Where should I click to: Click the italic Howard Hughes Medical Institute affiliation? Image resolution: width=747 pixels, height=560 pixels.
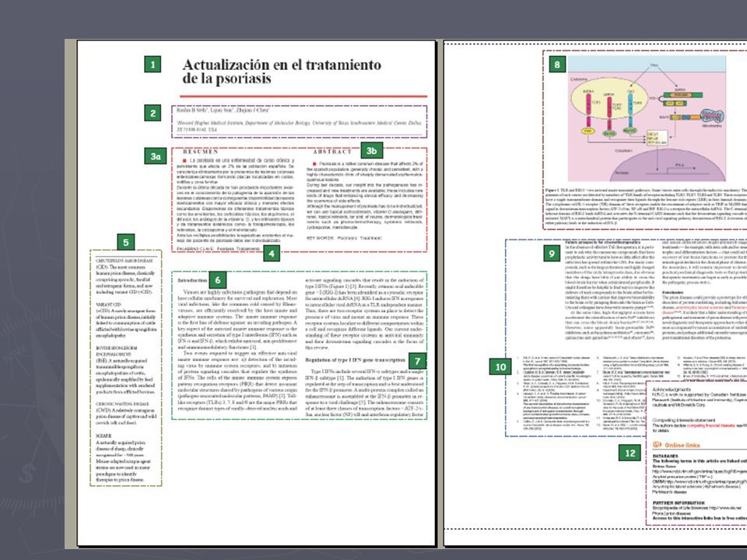pyautogui.click(x=299, y=126)
